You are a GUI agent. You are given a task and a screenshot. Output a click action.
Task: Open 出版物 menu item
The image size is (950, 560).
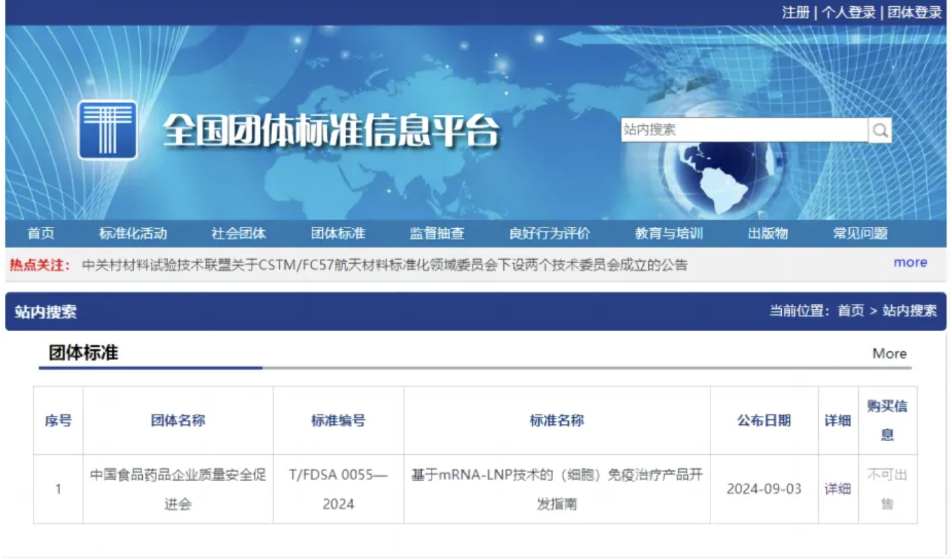coord(768,234)
